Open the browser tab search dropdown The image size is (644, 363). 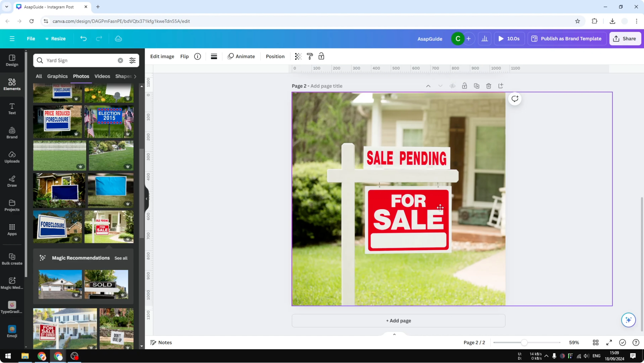point(7,7)
